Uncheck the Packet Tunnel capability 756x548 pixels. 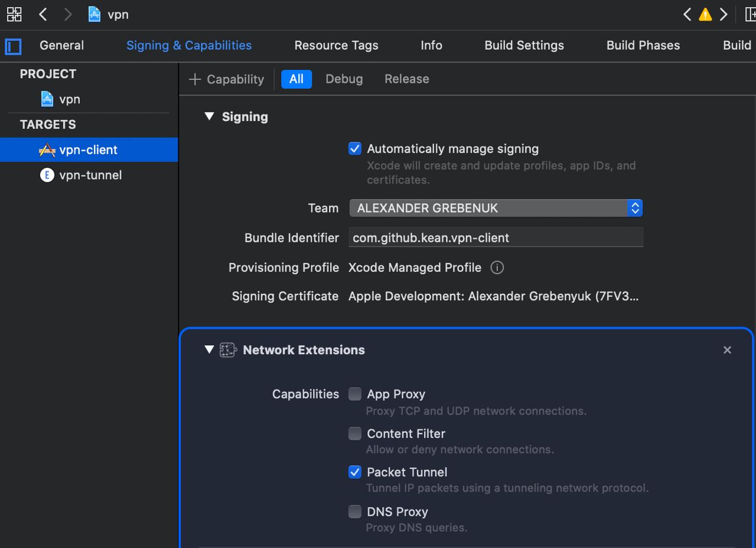354,472
